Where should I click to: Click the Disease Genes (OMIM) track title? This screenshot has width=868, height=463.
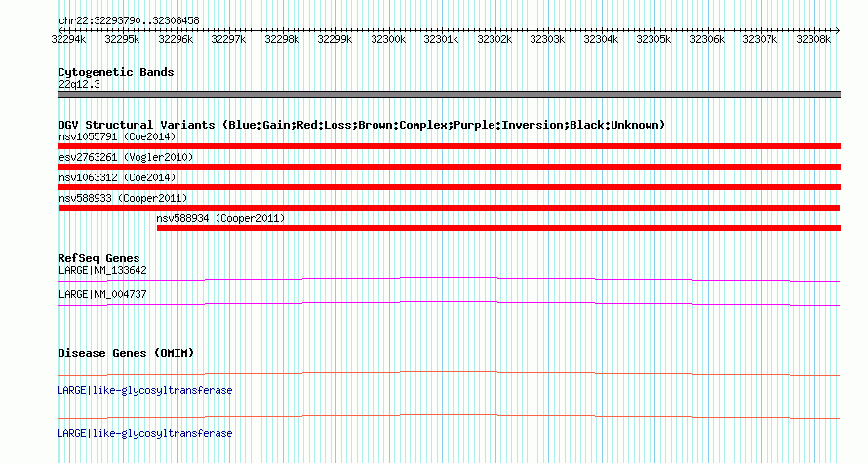click(x=126, y=353)
